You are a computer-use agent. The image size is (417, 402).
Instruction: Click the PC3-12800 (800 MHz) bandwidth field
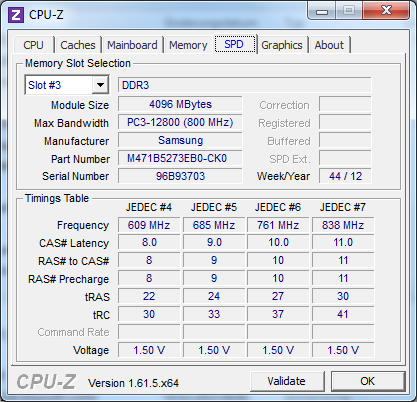(x=180, y=122)
